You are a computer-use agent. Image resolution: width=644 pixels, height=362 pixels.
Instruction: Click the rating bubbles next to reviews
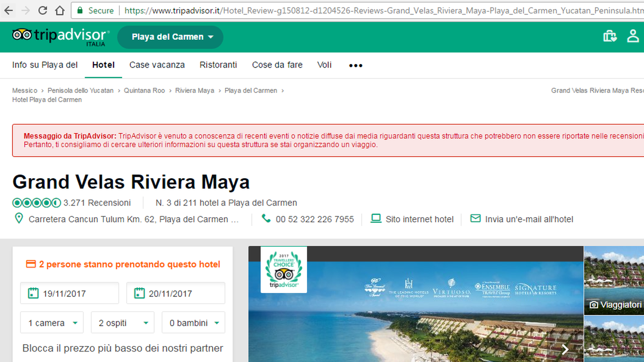pyautogui.click(x=37, y=202)
